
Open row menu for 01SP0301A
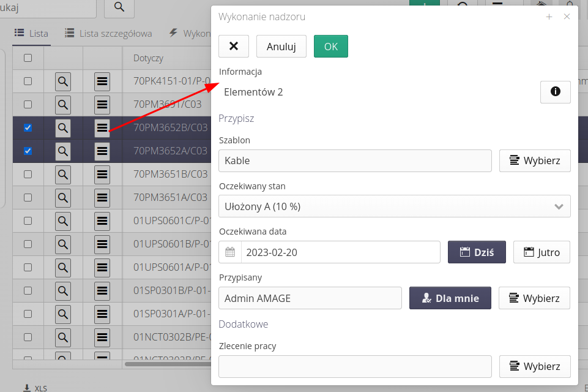click(x=102, y=314)
